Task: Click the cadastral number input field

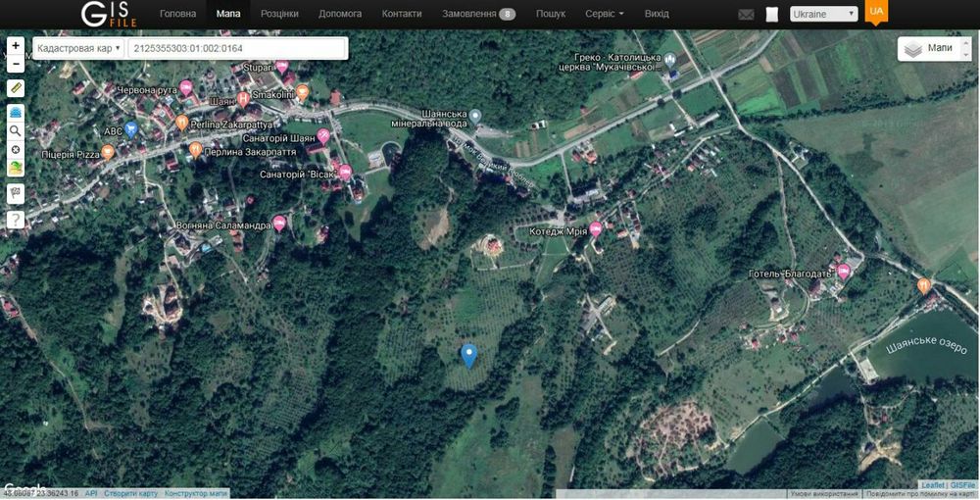Action: tap(237, 48)
